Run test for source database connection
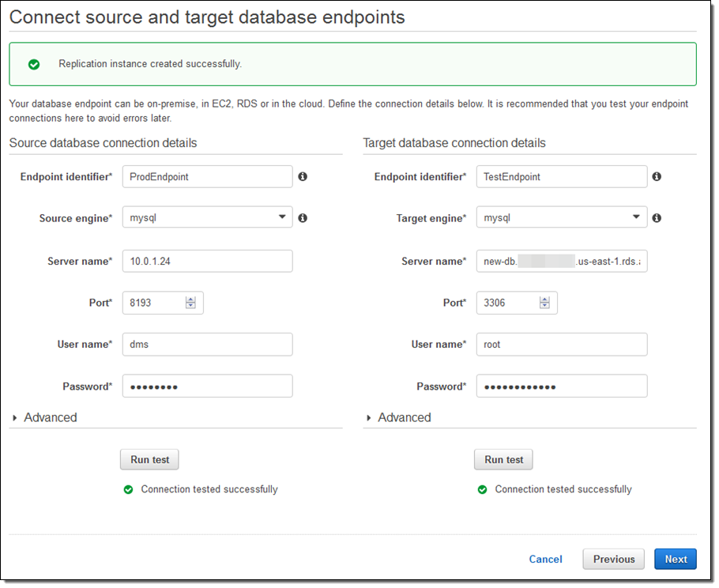Image resolution: width=719 pixels, height=588 pixels. pyautogui.click(x=149, y=459)
